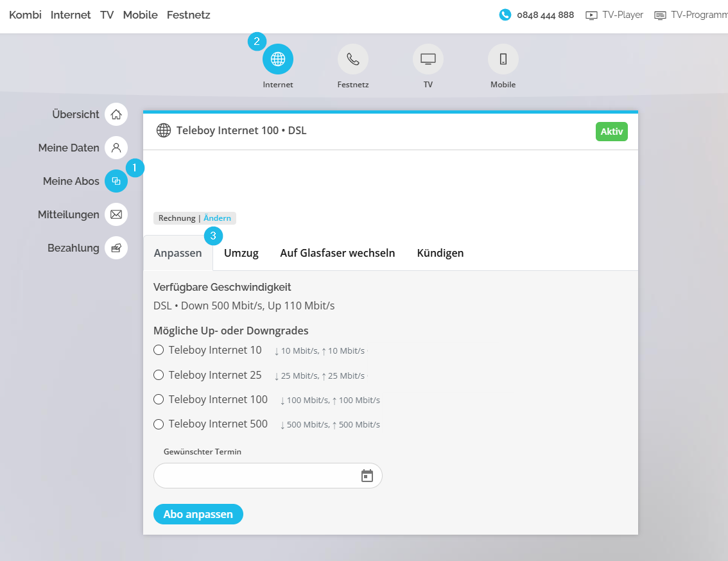Open the Auf Glasfaser wechseln tab
The width and height of the screenshot is (728, 561).
click(338, 253)
